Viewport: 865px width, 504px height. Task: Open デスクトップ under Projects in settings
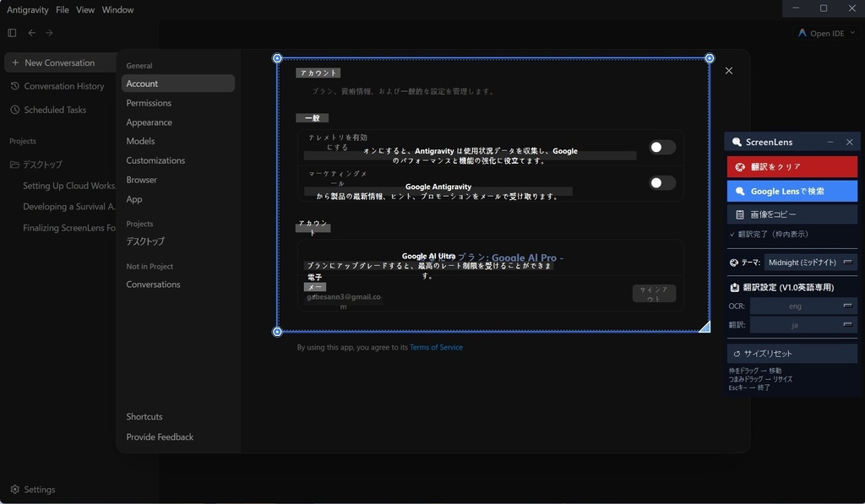point(178,241)
